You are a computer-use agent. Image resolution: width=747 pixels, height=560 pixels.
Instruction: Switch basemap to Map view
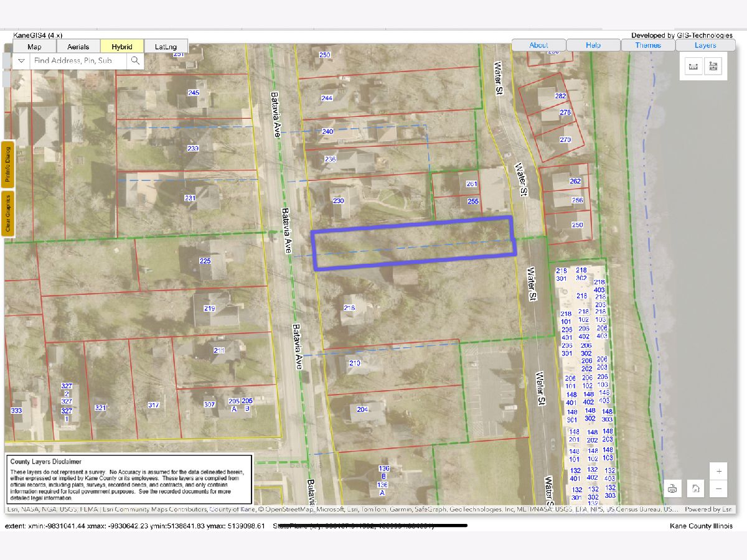point(34,47)
